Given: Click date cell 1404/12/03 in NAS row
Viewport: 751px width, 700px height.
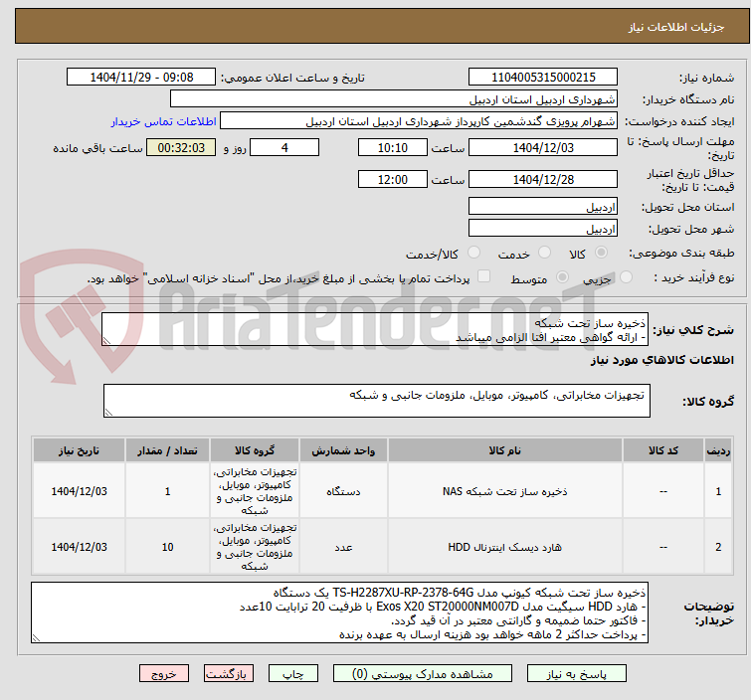Looking at the screenshot, I should click(79, 492).
